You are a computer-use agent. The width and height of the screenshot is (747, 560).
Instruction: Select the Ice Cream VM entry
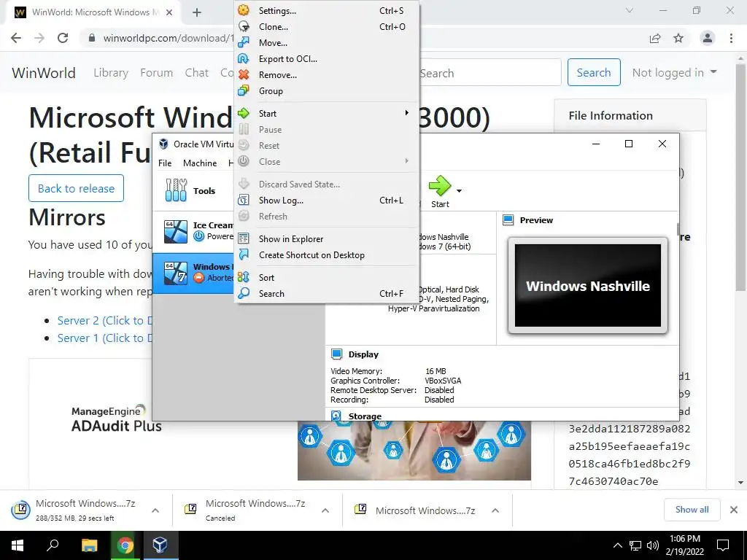point(193,231)
